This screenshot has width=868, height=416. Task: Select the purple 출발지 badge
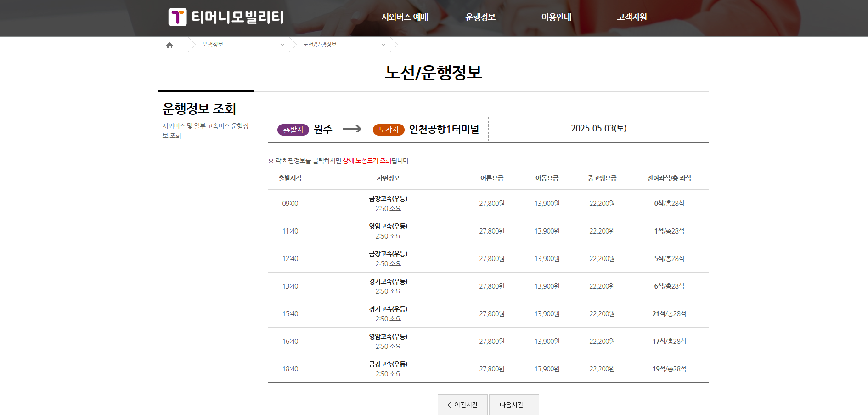click(x=293, y=129)
